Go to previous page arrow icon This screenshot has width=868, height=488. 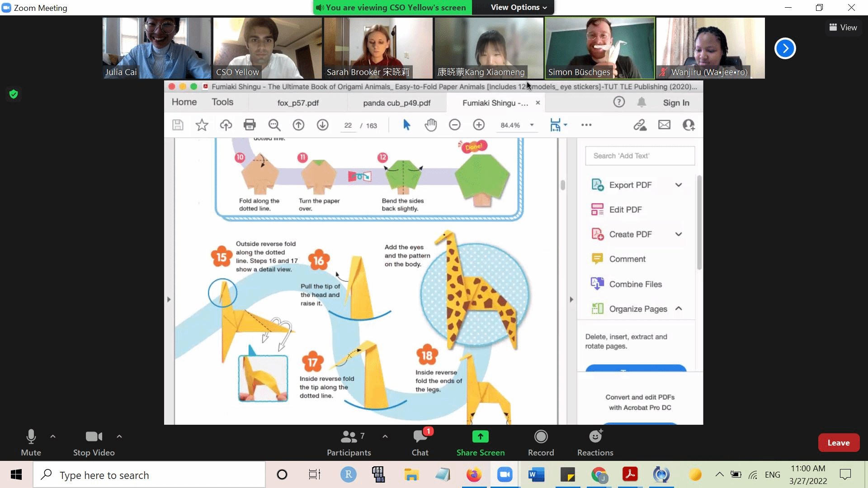(298, 125)
